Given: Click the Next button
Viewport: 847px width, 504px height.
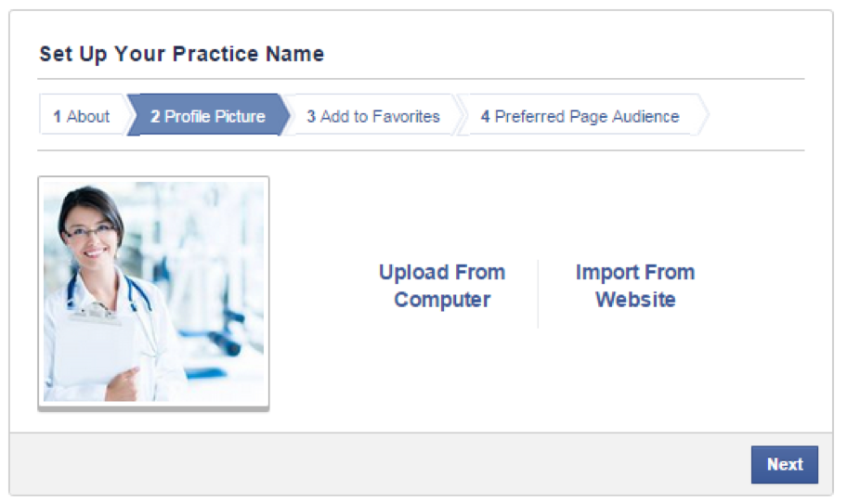Looking at the screenshot, I should 785,464.
